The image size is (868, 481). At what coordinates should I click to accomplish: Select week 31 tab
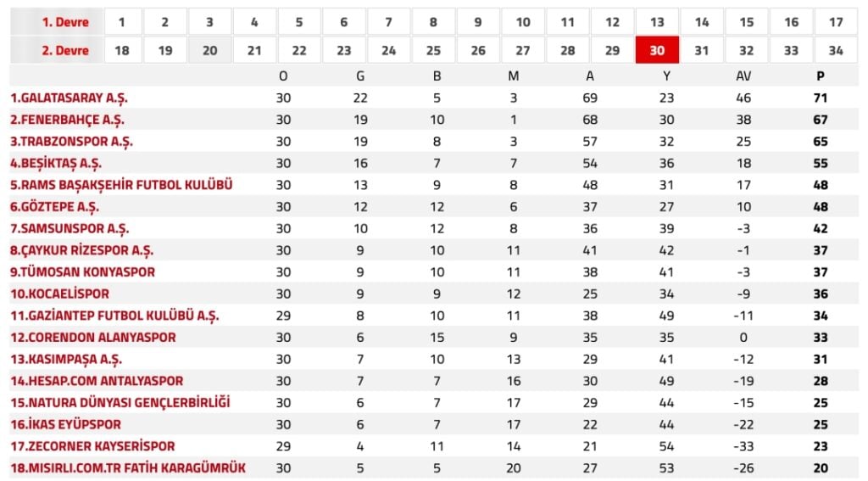pos(702,50)
